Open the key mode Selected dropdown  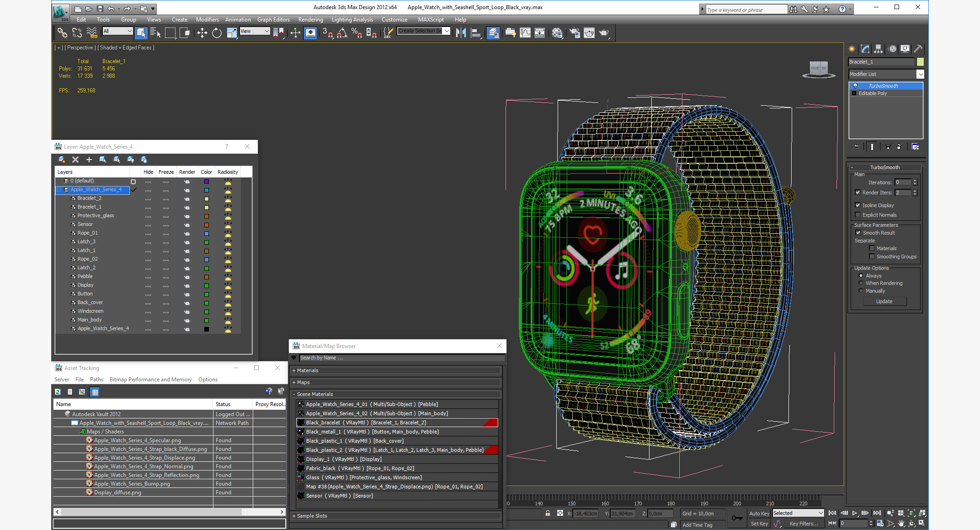click(x=798, y=513)
